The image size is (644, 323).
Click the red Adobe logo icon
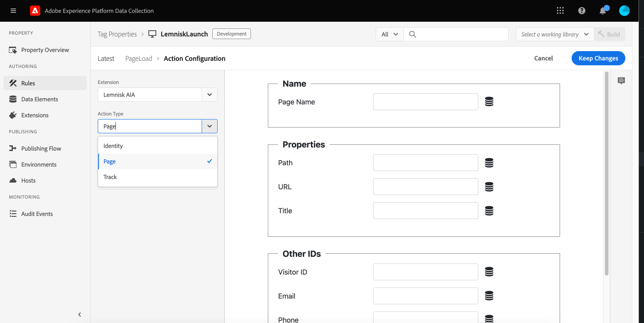click(x=35, y=11)
